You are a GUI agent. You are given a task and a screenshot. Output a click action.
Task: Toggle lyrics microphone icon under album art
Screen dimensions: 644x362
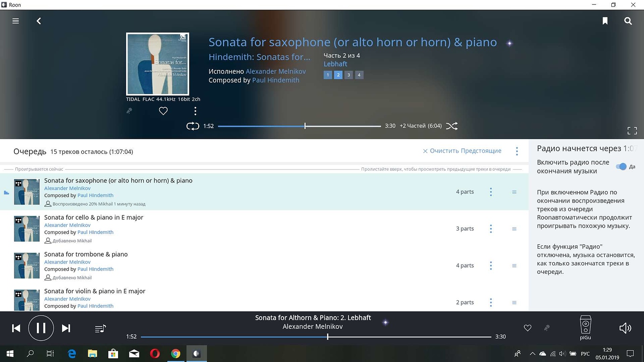tap(129, 111)
